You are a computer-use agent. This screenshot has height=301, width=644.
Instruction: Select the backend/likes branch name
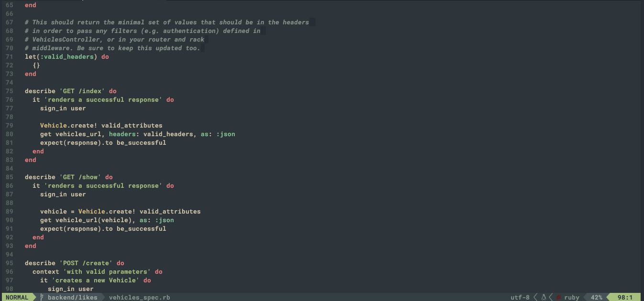[73, 297]
